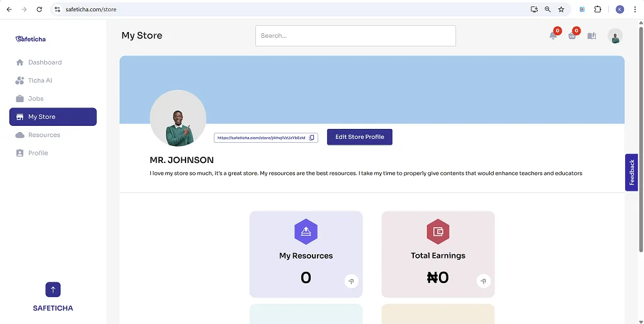Click the Safeticha logo
644x324 pixels.
30,39
